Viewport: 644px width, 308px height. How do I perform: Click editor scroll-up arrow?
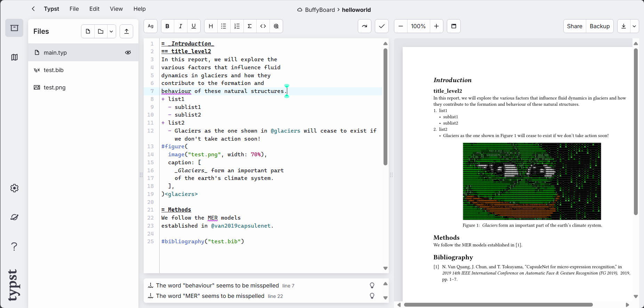coord(385,44)
